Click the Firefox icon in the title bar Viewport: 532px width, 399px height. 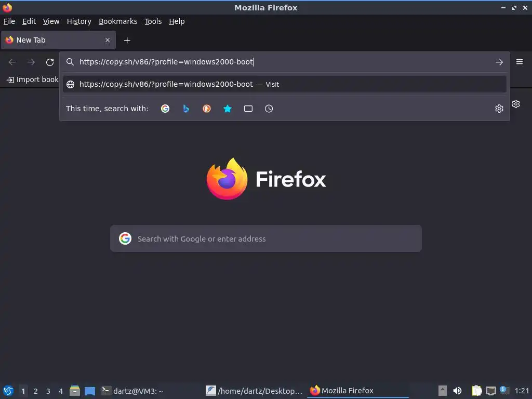7,7
